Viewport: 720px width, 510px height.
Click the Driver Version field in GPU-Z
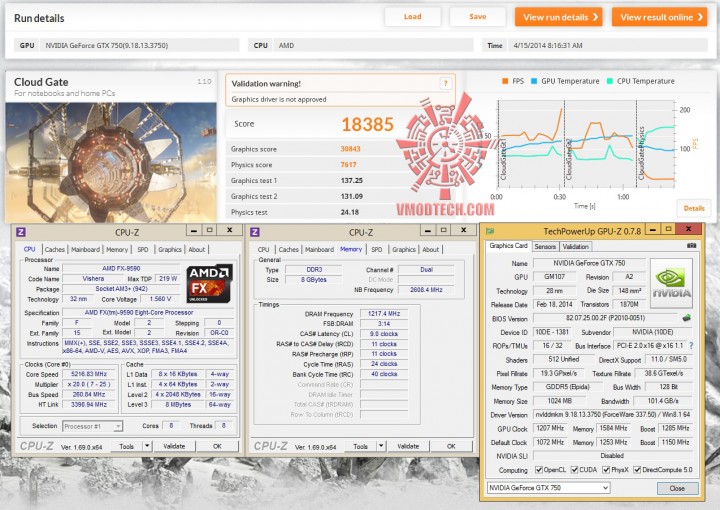click(613, 414)
